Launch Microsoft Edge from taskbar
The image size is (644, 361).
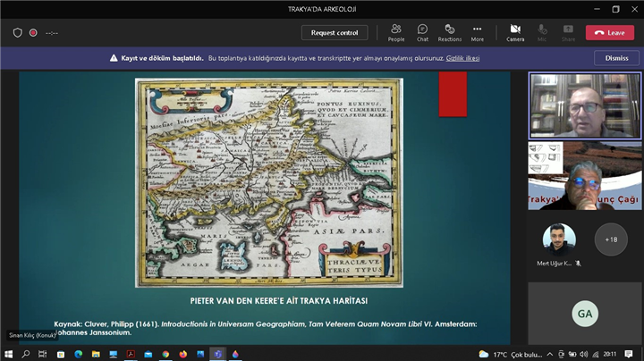78,354
